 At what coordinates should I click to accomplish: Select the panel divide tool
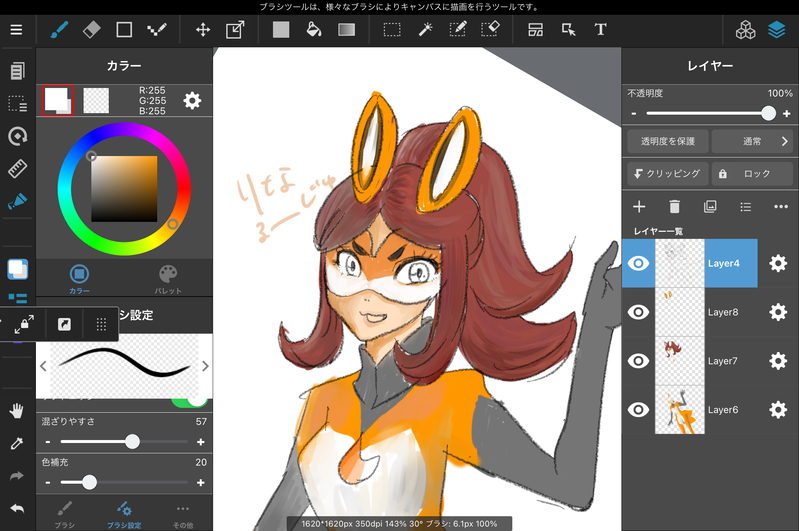pyautogui.click(x=536, y=30)
